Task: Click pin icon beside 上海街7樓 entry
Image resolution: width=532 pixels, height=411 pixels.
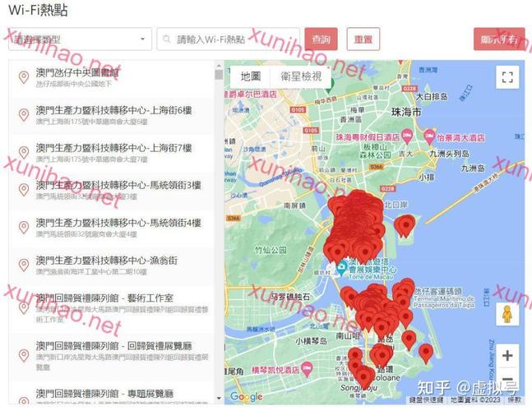Action: [x=23, y=153]
